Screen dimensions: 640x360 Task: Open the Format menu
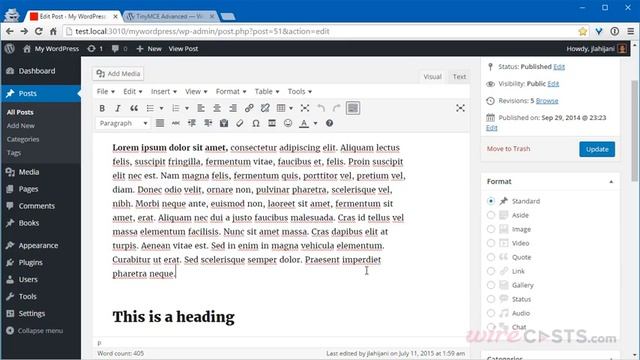coord(231,91)
